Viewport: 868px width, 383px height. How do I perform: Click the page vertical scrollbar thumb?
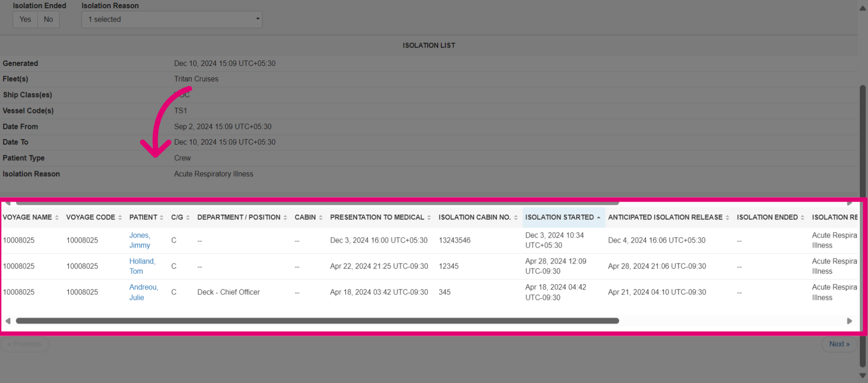click(x=863, y=226)
